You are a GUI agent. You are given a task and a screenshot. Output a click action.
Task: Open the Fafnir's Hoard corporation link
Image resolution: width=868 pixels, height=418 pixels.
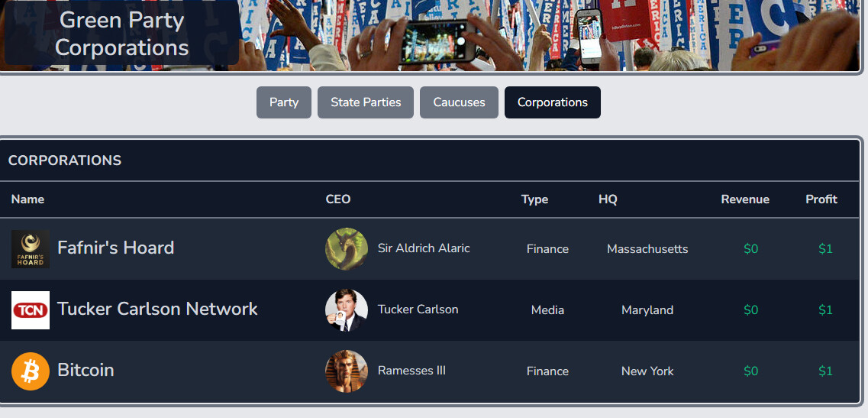pos(116,248)
